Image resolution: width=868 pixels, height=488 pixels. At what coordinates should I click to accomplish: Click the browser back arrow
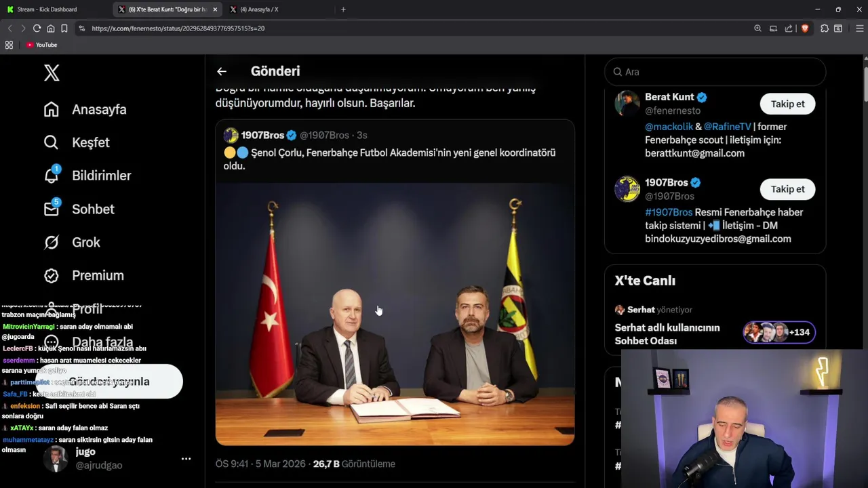coord(9,28)
